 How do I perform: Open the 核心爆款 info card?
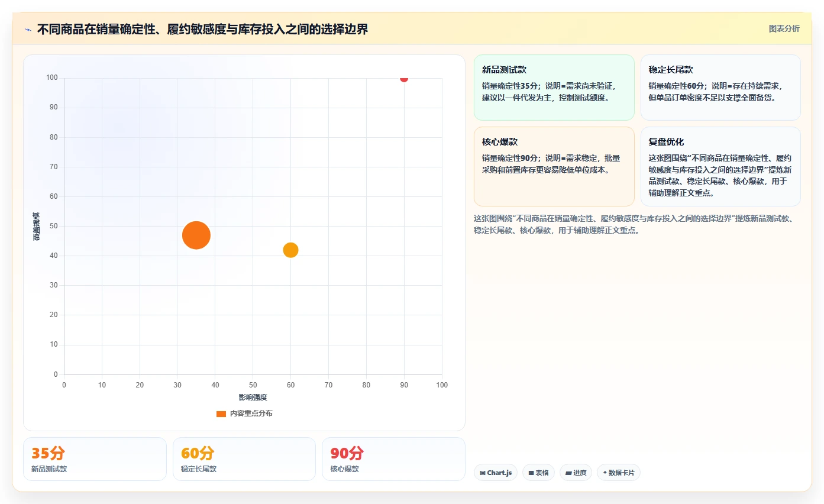tap(554, 166)
